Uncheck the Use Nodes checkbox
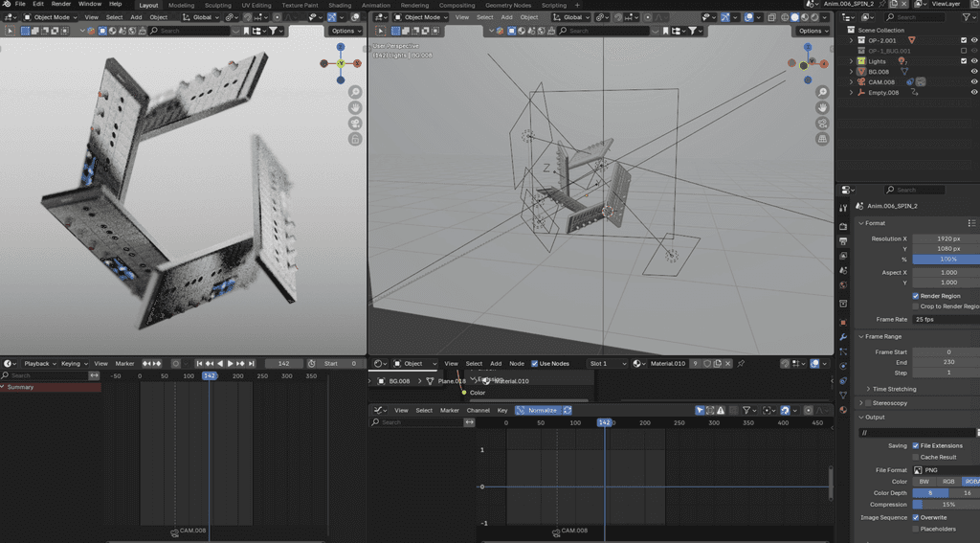This screenshot has width=980, height=543. coord(535,364)
